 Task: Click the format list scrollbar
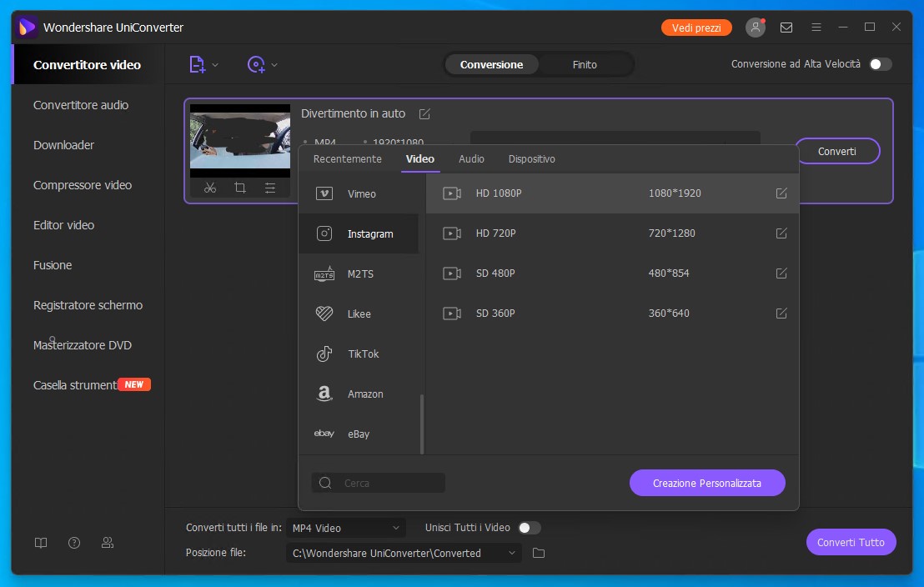[x=422, y=424]
